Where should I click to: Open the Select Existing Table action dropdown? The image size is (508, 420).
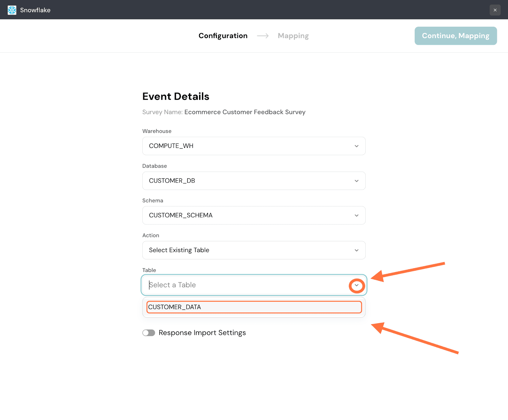coord(248,250)
